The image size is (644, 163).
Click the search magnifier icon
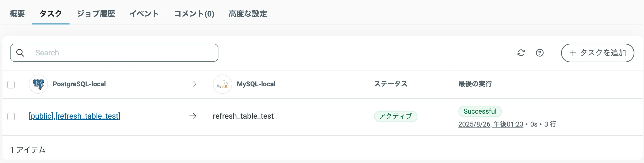tap(20, 53)
